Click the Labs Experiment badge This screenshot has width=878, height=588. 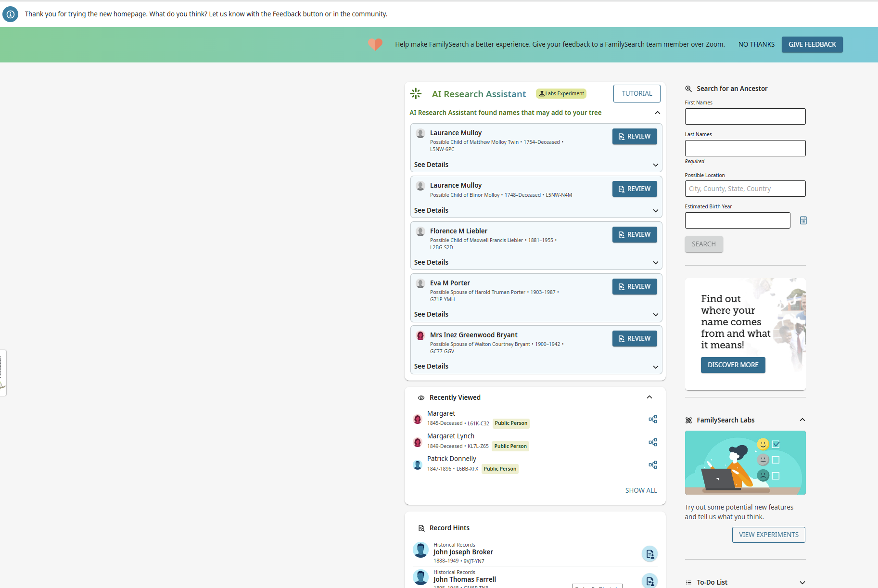coord(561,94)
